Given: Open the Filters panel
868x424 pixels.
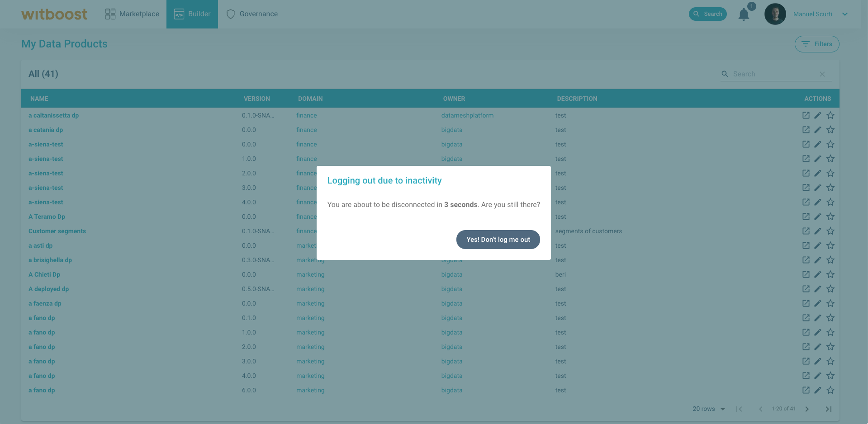Looking at the screenshot, I should 816,44.
